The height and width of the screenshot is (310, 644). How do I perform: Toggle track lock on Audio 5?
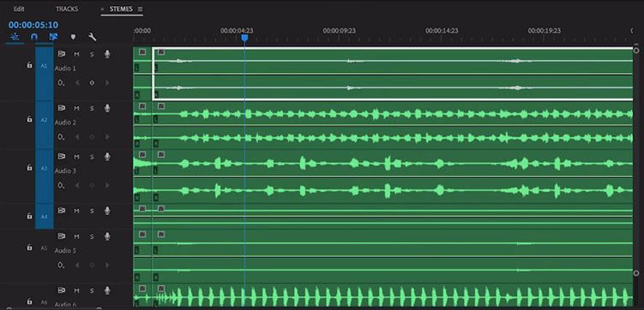point(29,247)
